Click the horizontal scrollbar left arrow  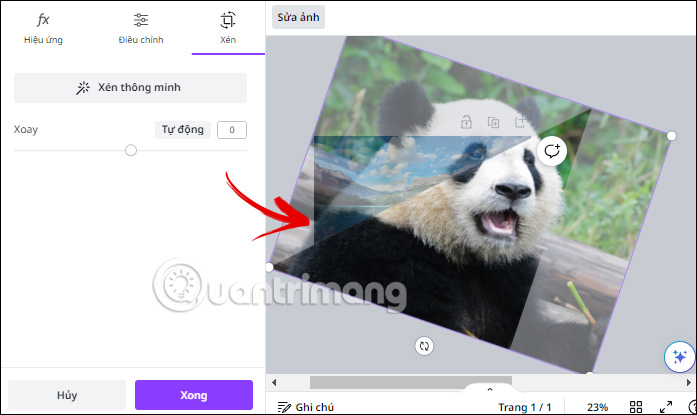coord(274,382)
